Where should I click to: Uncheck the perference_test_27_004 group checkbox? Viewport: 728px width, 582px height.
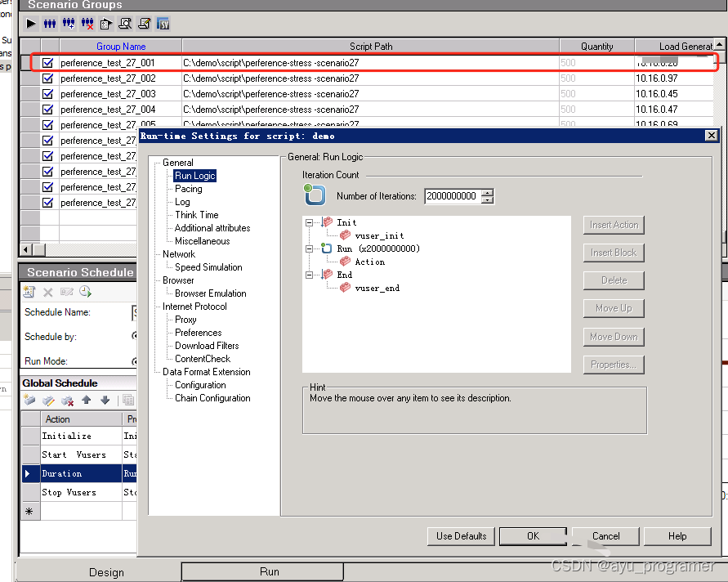tap(48, 110)
